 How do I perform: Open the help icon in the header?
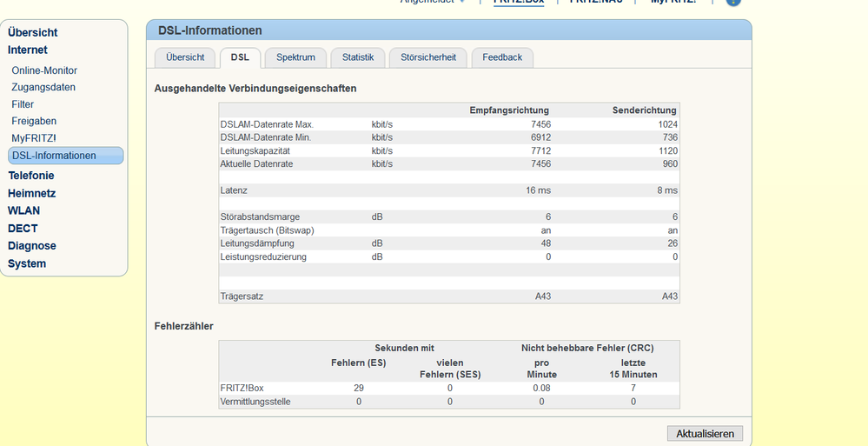(x=732, y=2)
